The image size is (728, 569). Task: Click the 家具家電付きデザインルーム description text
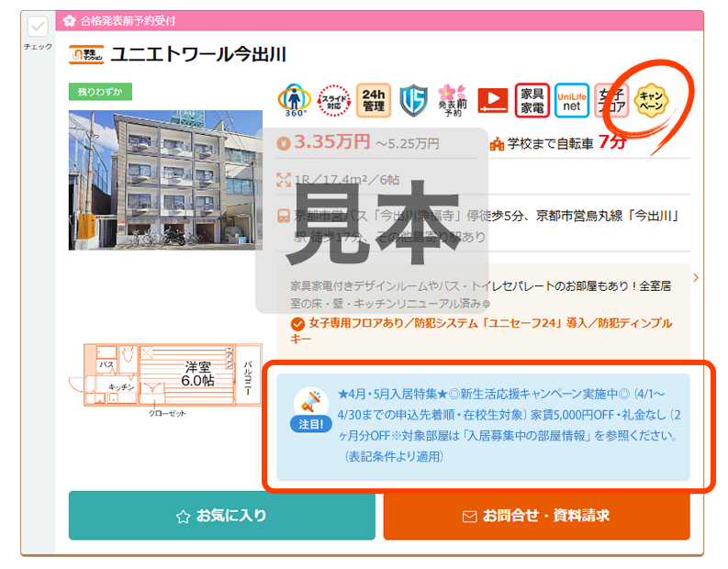pos(480,295)
